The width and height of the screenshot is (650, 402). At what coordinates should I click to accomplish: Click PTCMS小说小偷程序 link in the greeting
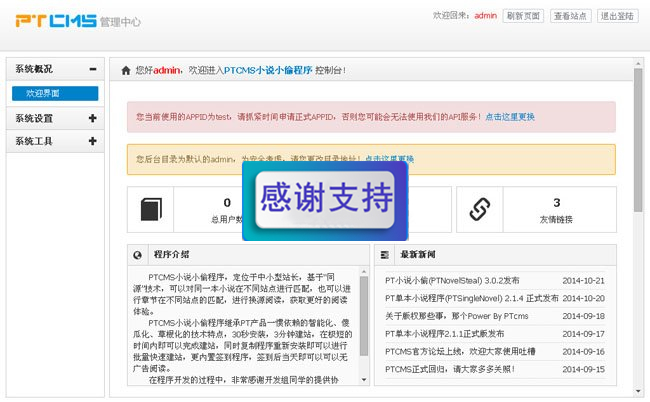[x=268, y=70]
